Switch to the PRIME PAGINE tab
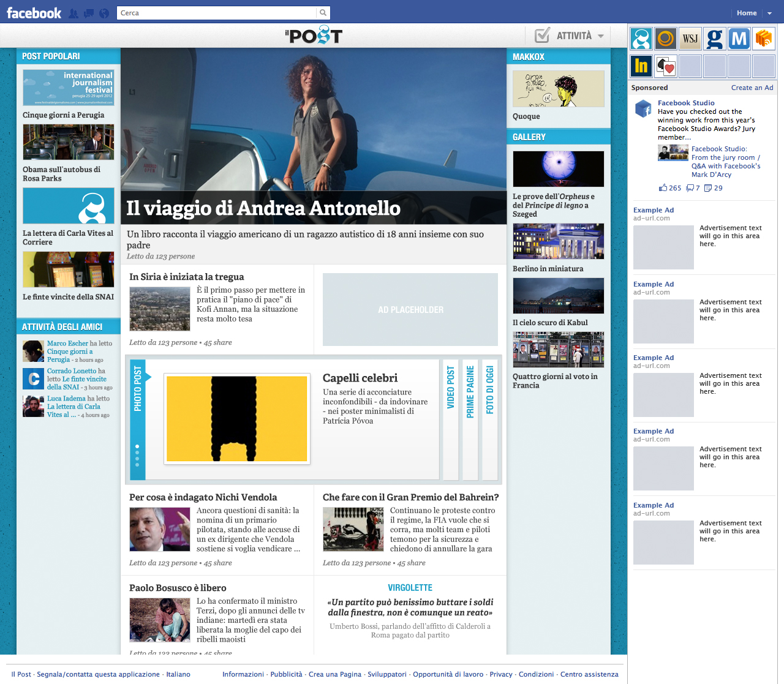Image resolution: width=784 pixels, height=684 pixels. (x=470, y=419)
